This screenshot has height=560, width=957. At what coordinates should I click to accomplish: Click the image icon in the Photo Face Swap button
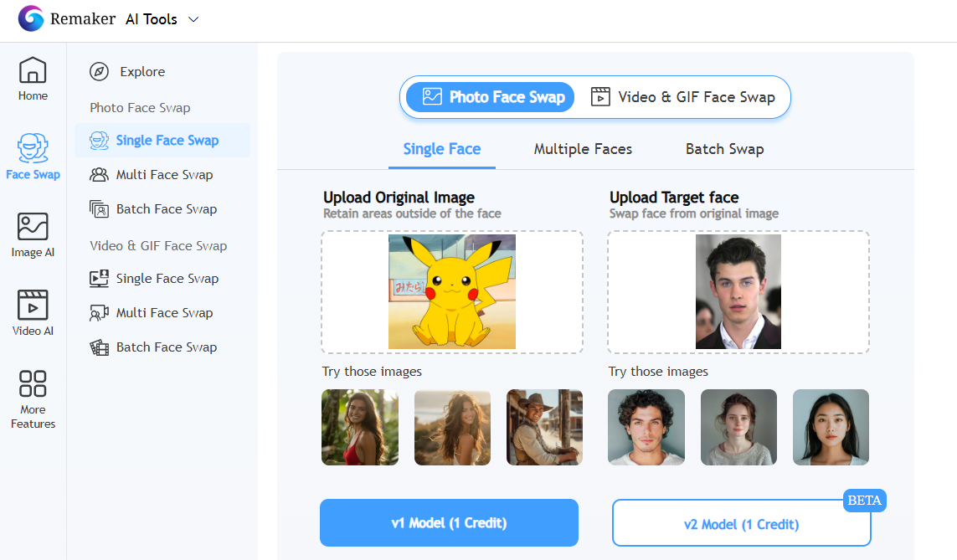pyautogui.click(x=432, y=96)
